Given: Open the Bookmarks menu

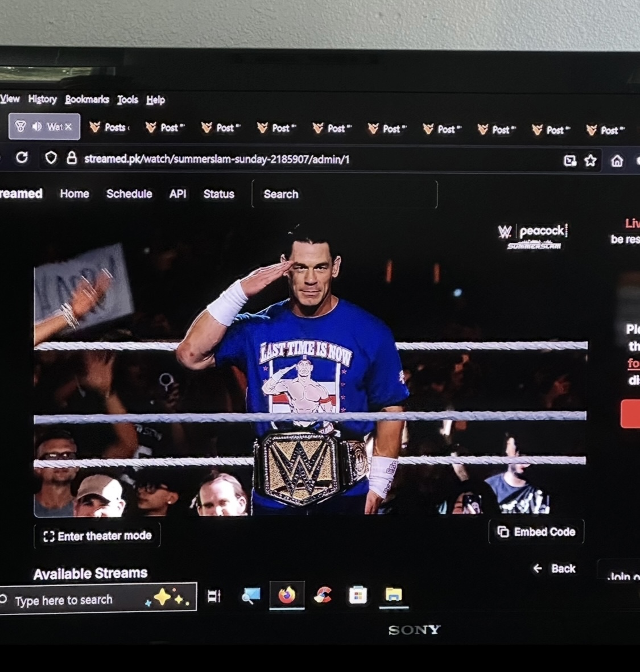Looking at the screenshot, I should pos(88,100).
